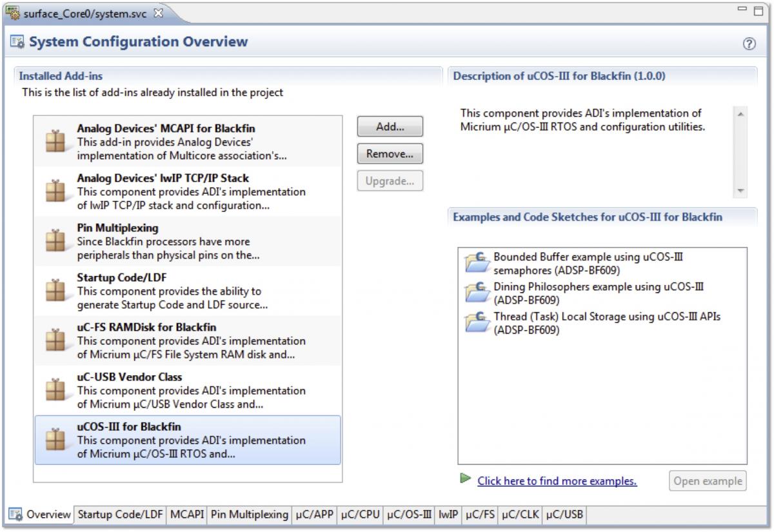Click the uC-FS RAMDisk package icon
The image size is (774, 532).
(x=56, y=340)
